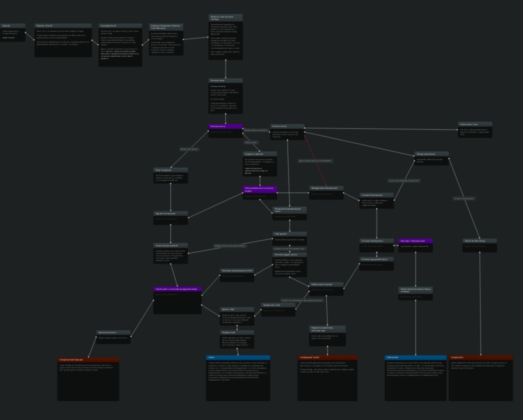Select the tallest node in the top row

tap(226, 37)
